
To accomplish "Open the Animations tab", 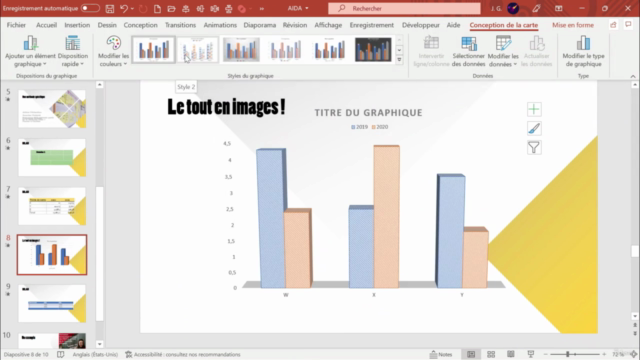I will (x=220, y=25).
